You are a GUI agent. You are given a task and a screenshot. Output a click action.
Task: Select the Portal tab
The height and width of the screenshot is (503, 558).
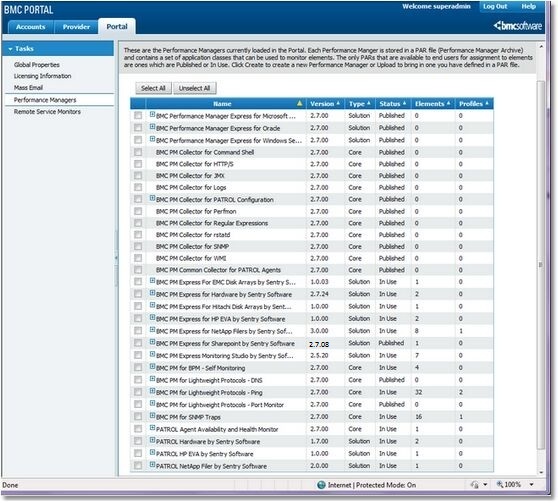coord(117,27)
